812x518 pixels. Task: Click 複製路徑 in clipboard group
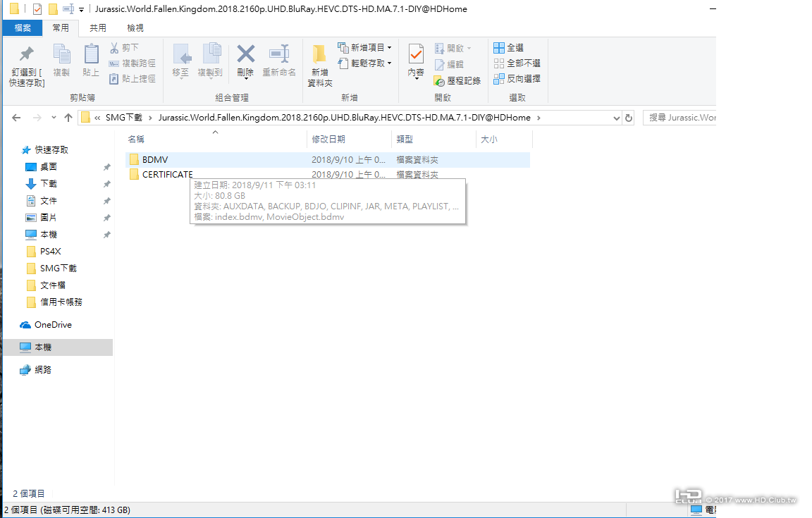(132, 63)
